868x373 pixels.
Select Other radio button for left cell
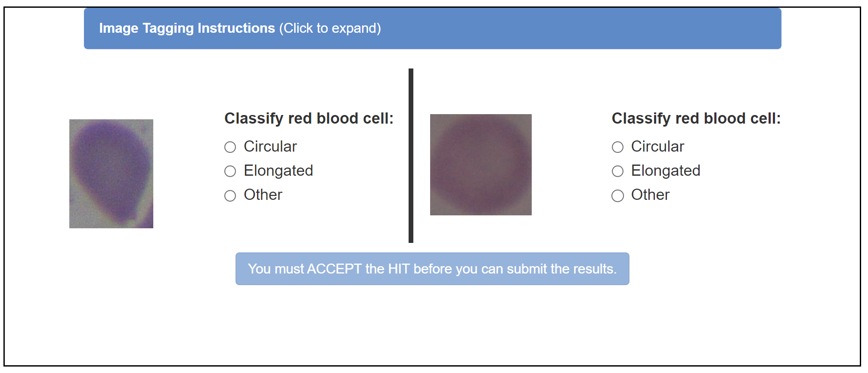point(230,196)
